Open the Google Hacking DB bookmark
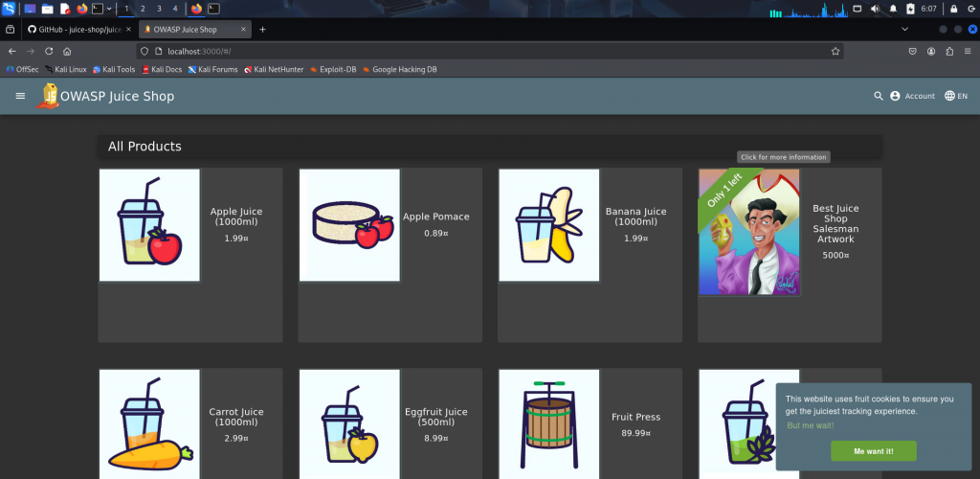The width and height of the screenshot is (980, 479). point(399,69)
